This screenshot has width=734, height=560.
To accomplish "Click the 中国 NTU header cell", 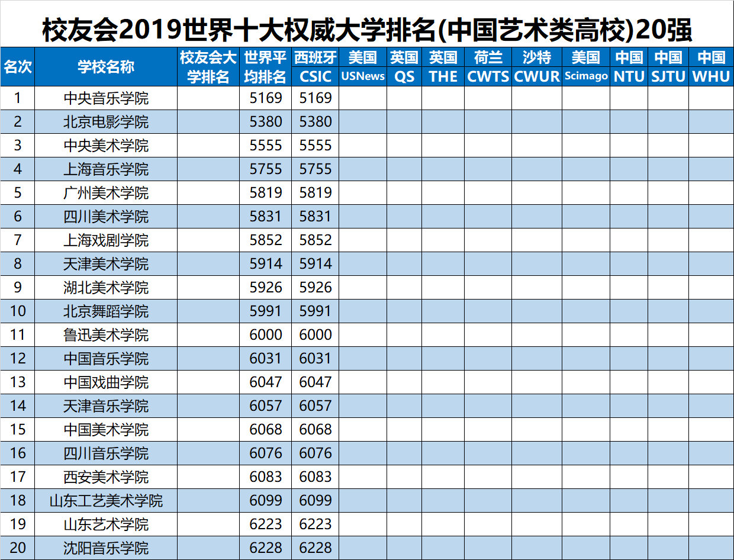I will [629, 67].
